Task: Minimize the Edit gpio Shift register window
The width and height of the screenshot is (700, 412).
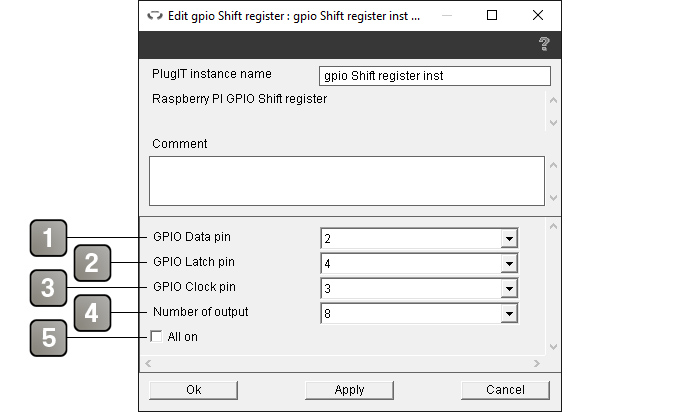Action: (445, 16)
